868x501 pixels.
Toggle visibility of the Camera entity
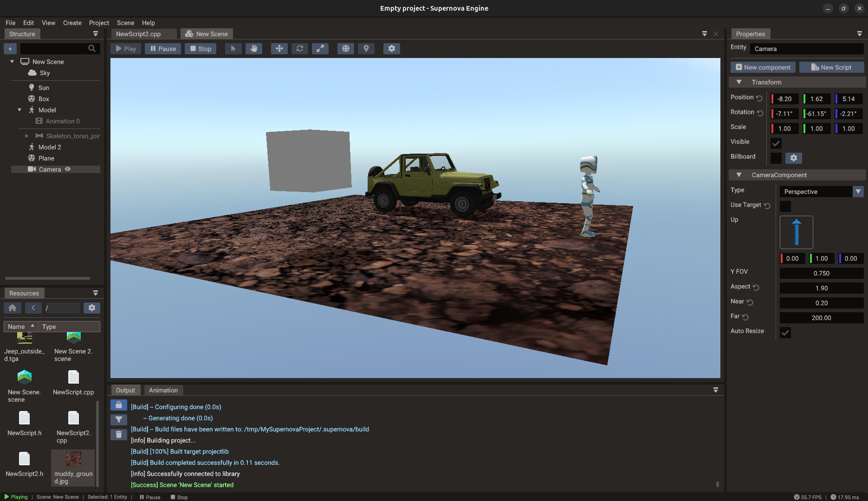coord(68,169)
